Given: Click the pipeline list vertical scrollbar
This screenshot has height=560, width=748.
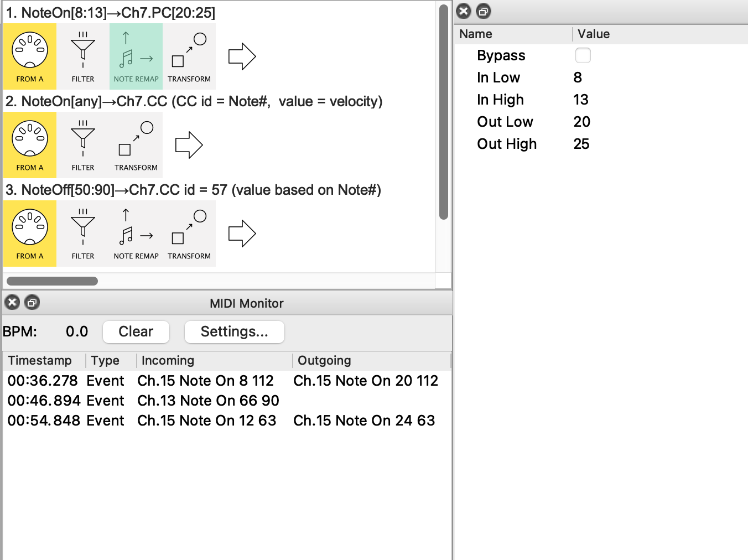Looking at the screenshot, I should tap(443, 111).
